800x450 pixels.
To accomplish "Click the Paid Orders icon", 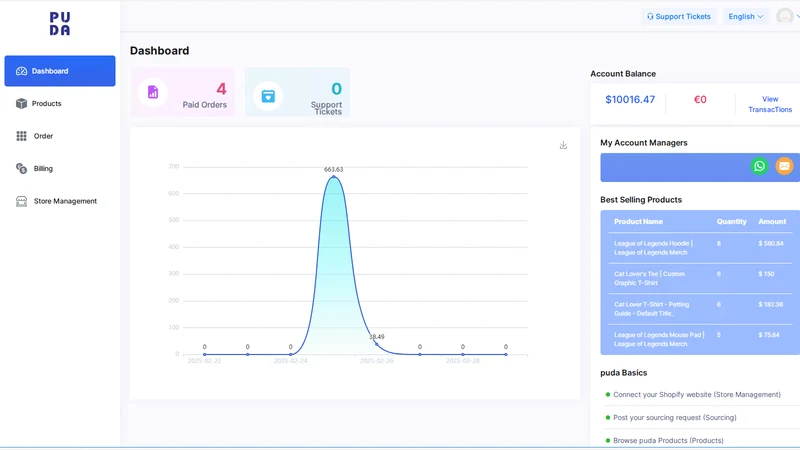I will click(x=153, y=92).
